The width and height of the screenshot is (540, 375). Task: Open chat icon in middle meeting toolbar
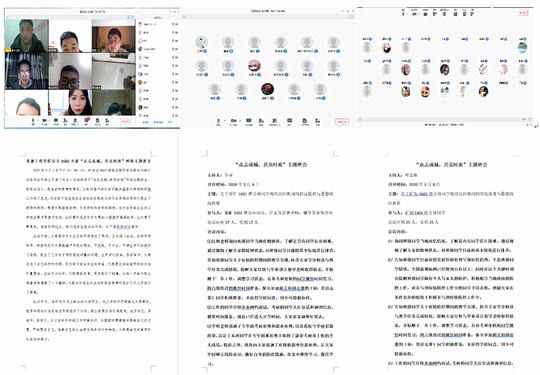pos(290,121)
